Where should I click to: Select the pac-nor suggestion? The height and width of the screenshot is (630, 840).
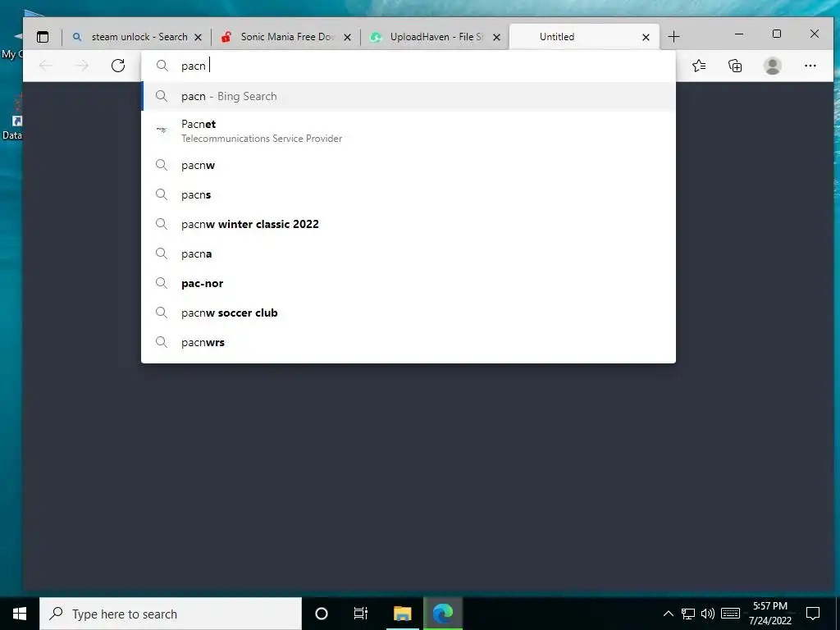tap(409, 283)
